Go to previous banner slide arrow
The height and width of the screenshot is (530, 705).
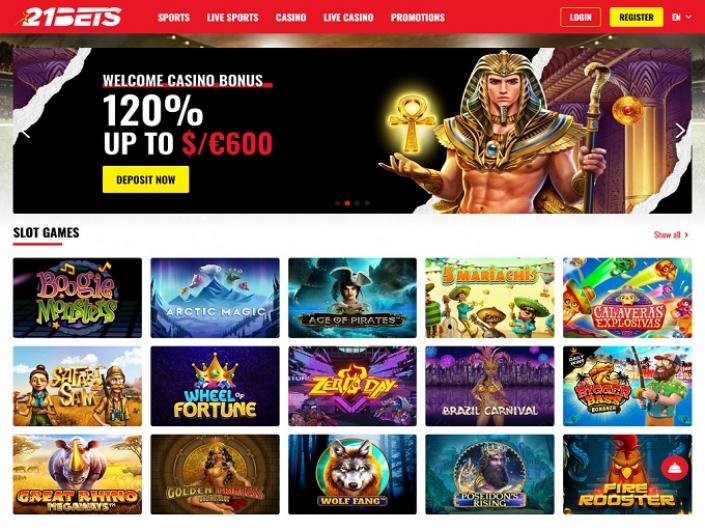coord(26,131)
